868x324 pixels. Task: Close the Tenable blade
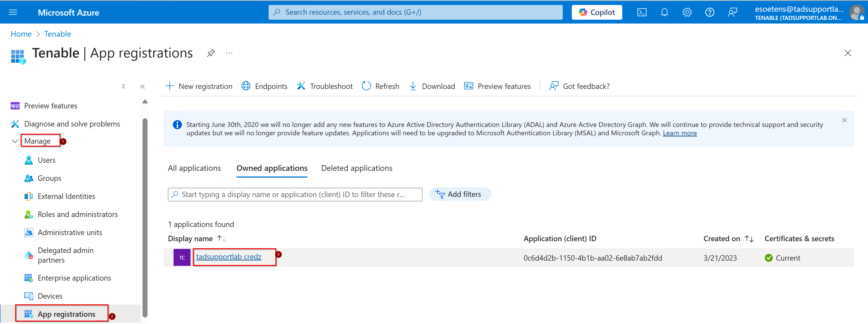coord(848,53)
